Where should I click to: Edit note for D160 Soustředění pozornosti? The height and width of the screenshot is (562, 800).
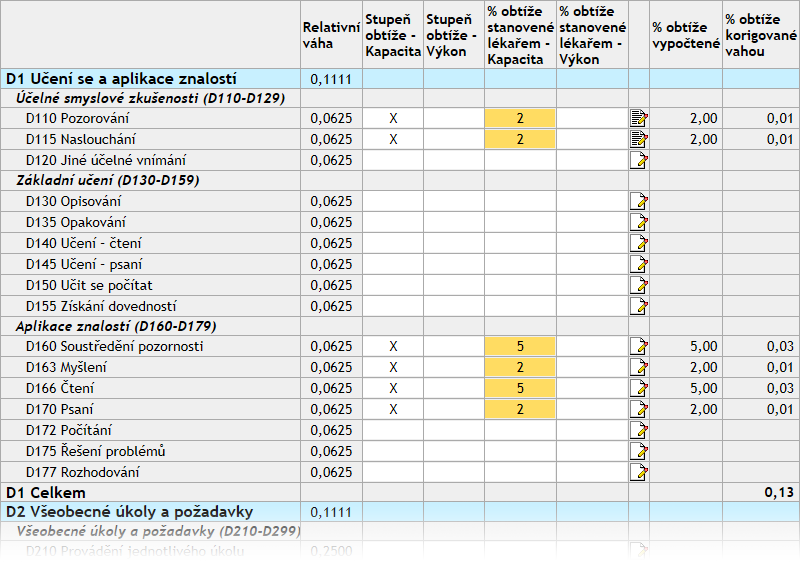pos(639,346)
